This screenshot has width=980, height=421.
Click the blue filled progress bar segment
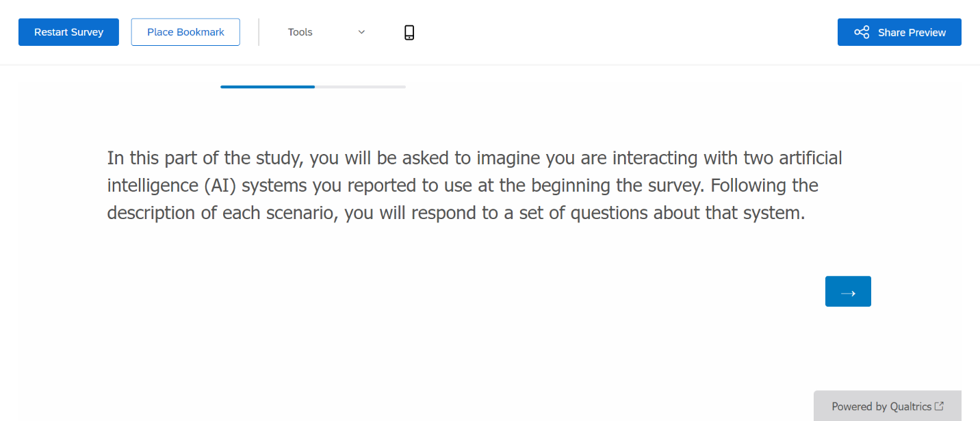click(x=268, y=87)
